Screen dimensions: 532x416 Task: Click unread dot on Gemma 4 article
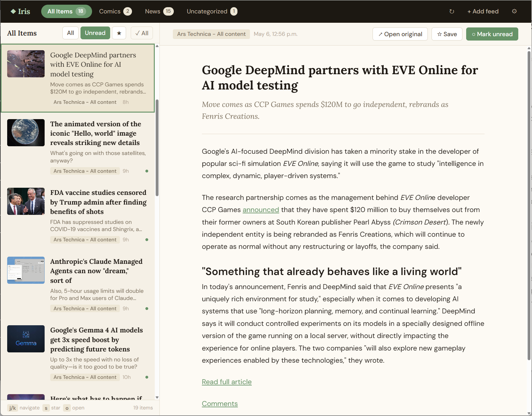coord(147,377)
